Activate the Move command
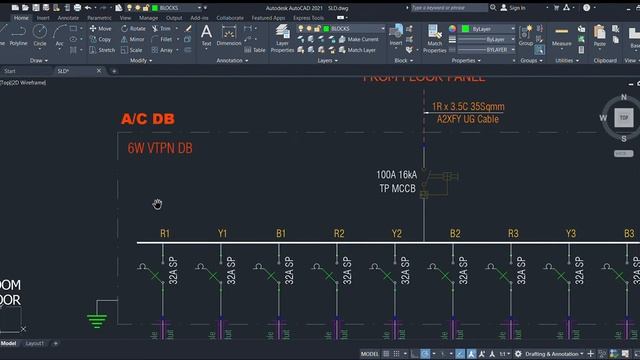The image size is (640, 360). coord(100,29)
